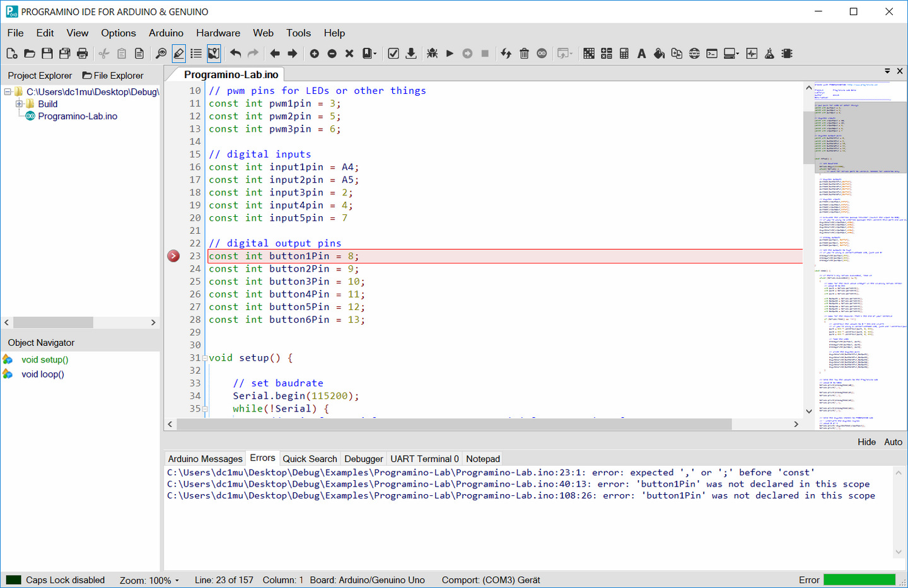Open the Arduino menu

(x=166, y=33)
